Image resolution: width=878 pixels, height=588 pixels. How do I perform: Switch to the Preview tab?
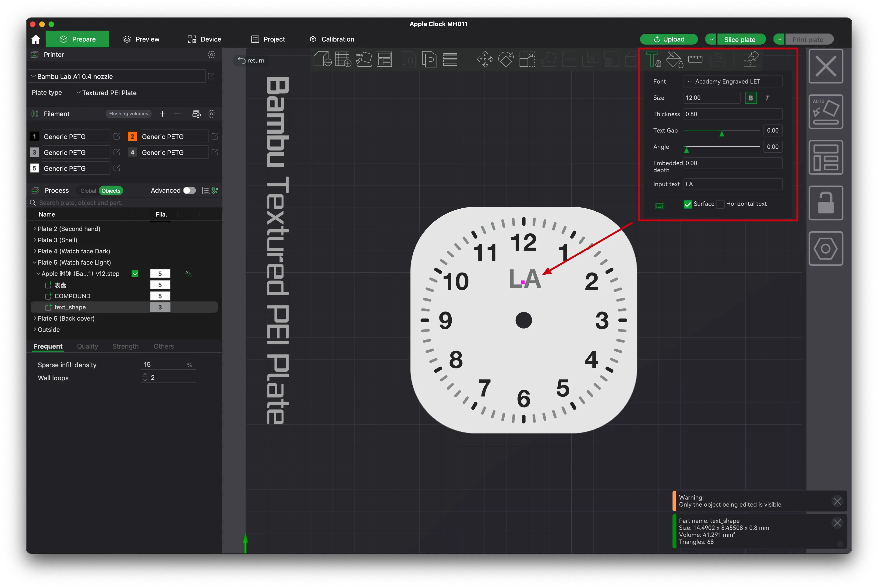point(141,39)
